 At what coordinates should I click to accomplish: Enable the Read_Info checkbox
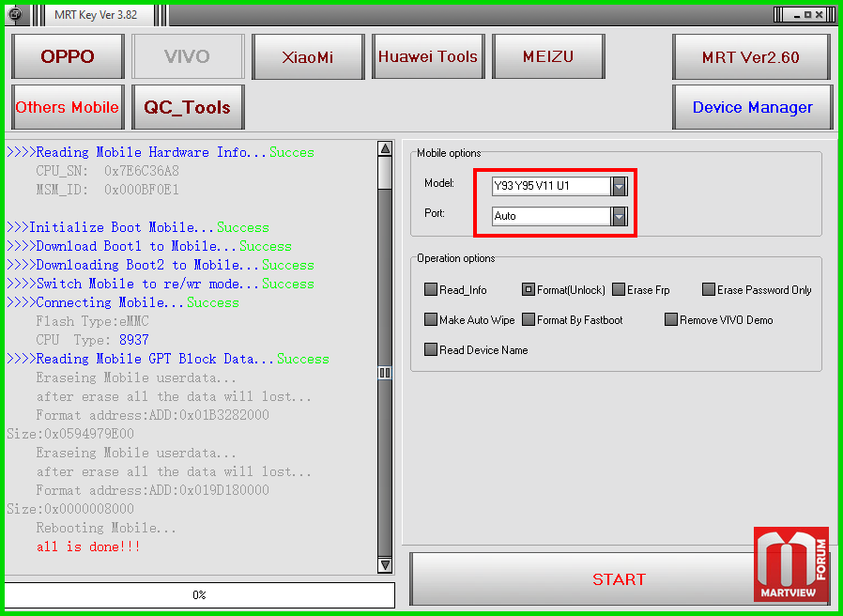pos(431,289)
